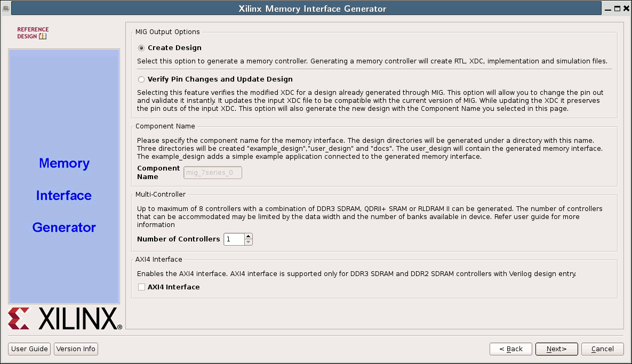Enable the AXI4 Interface checkbox
The width and height of the screenshot is (632, 364).
(141, 287)
